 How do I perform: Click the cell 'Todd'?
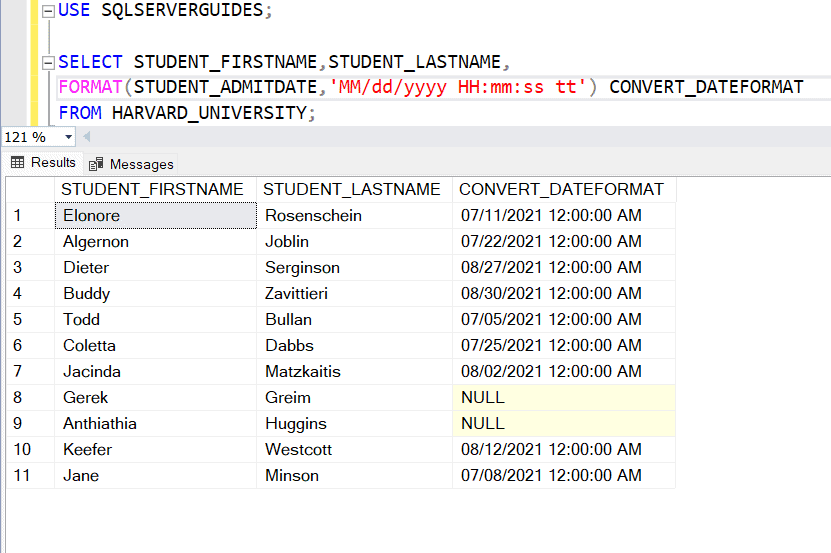156,319
